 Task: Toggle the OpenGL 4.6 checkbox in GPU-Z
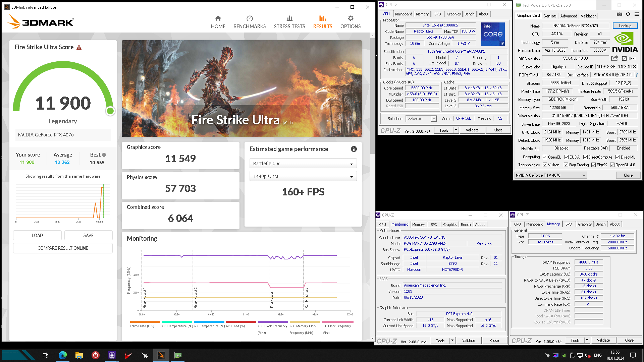click(612, 165)
